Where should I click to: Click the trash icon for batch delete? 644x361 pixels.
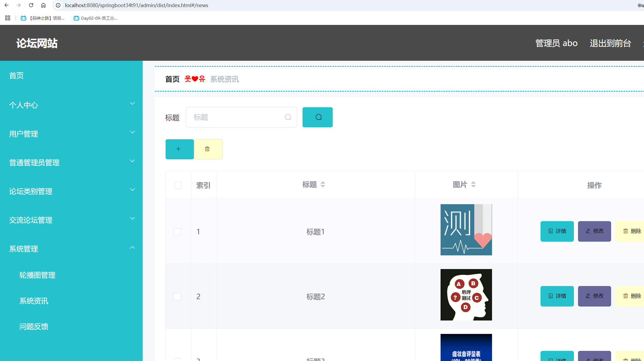click(x=208, y=149)
